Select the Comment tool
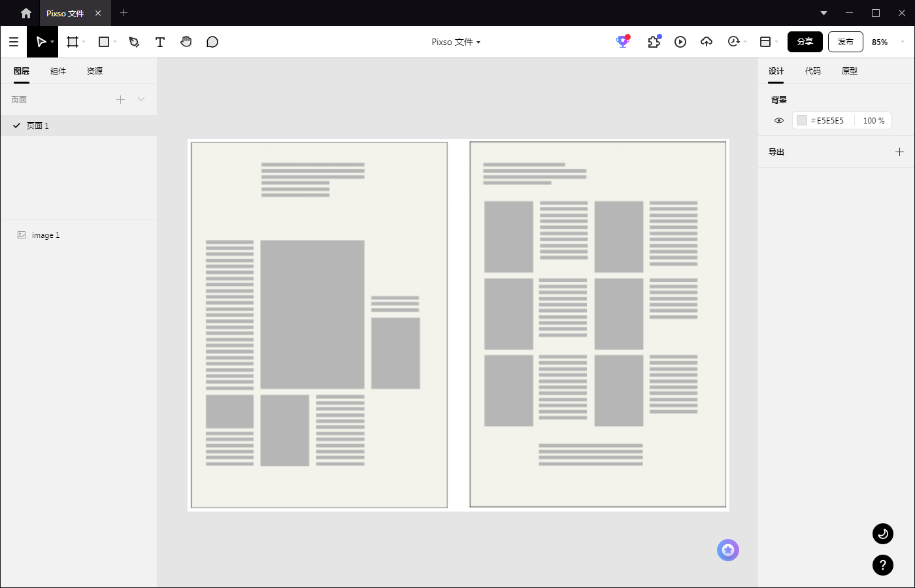The width and height of the screenshot is (915, 588). (x=212, y=42)
